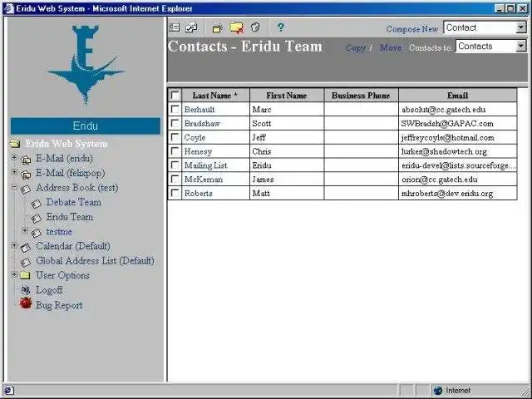532x399 pixels.
Task: Expand the Calendar (Default) node
Action: (x=14, y=245)
